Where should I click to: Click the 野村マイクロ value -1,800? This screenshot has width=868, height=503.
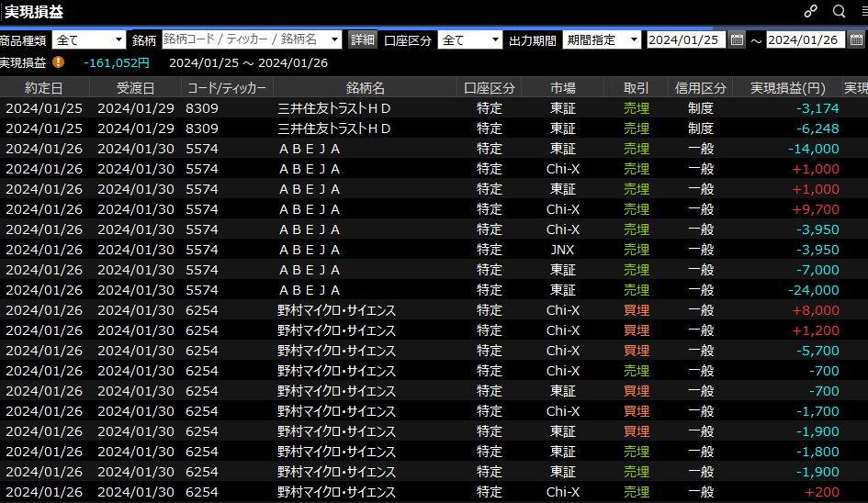coord(817,452)
